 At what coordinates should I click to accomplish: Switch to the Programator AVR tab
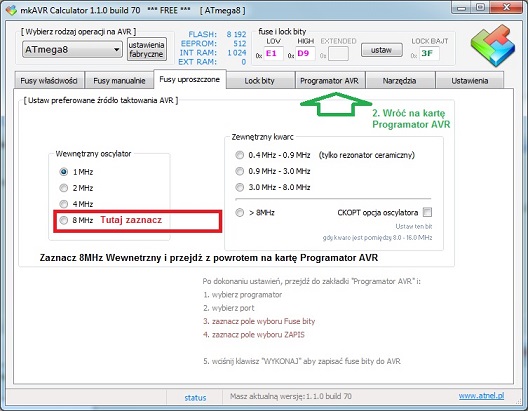tap(330, 81)
